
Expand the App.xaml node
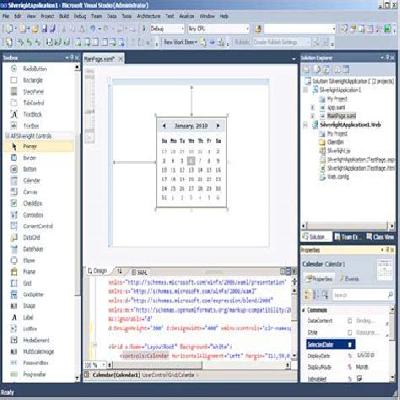coord(313,107)
